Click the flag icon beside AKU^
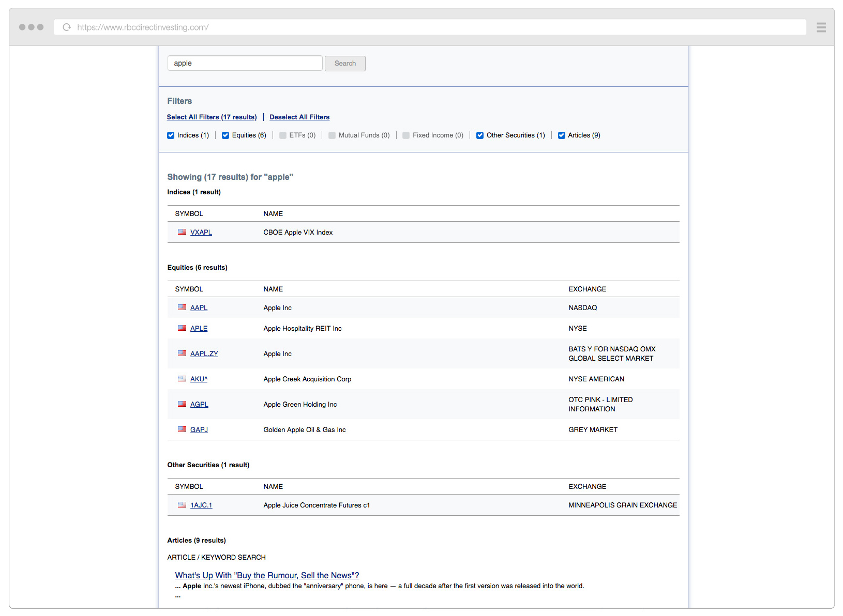Viewport: 843px width, 616px height. [x=182, y=379]
